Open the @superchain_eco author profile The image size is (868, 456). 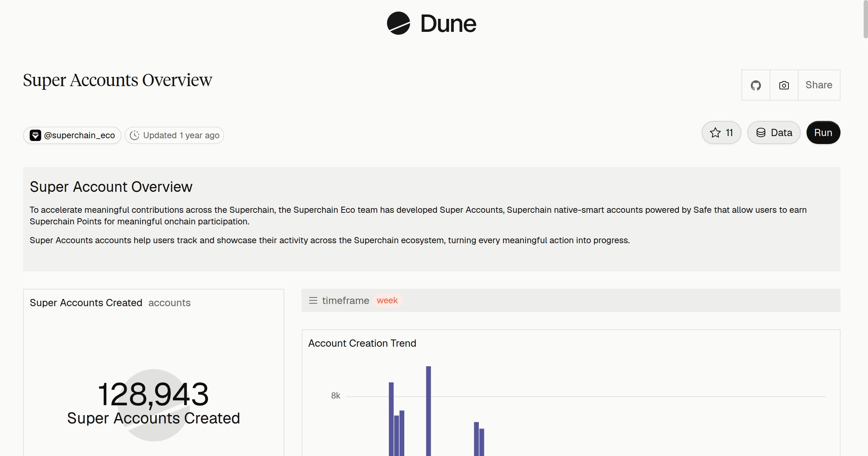click(x=72, y=135)
